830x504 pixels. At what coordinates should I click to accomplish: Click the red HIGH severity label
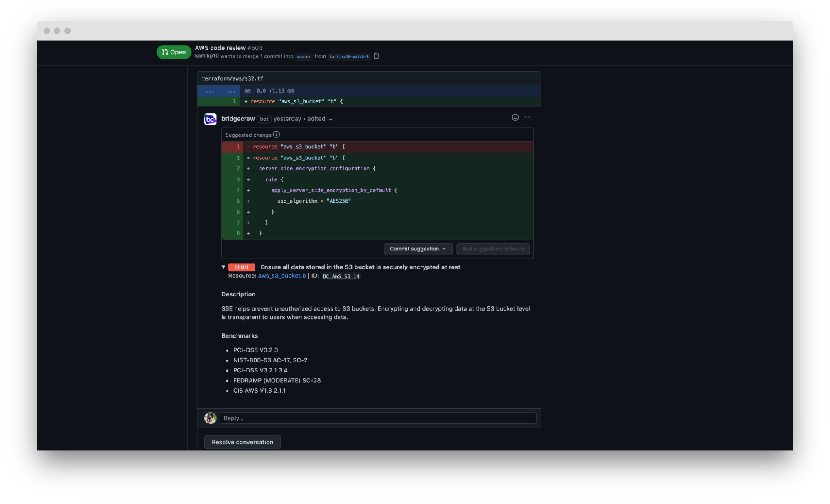pyautogui.click(x=241, y=267)
